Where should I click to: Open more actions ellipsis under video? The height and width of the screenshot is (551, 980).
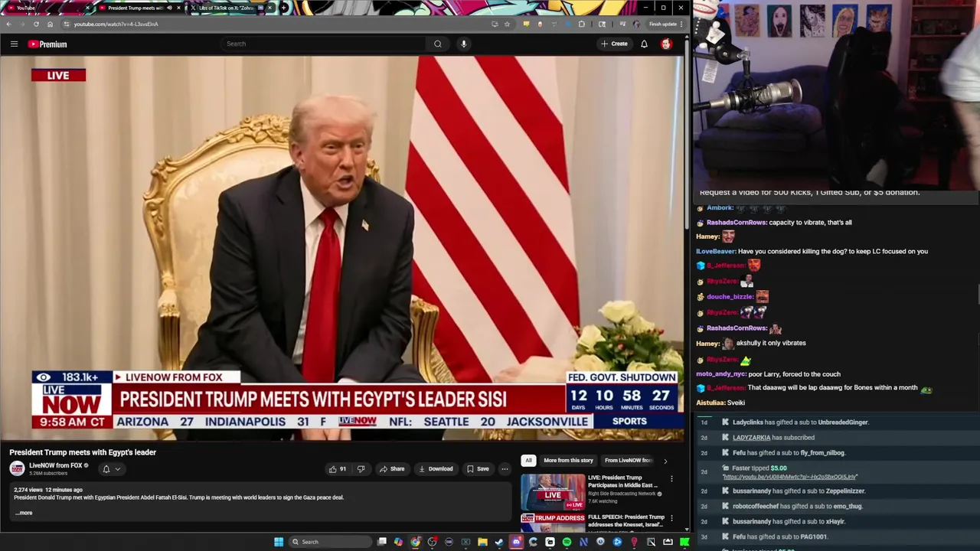tap(505, 469)
